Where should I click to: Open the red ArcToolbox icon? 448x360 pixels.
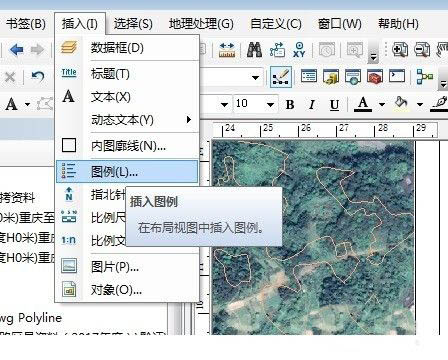(375, 76)
